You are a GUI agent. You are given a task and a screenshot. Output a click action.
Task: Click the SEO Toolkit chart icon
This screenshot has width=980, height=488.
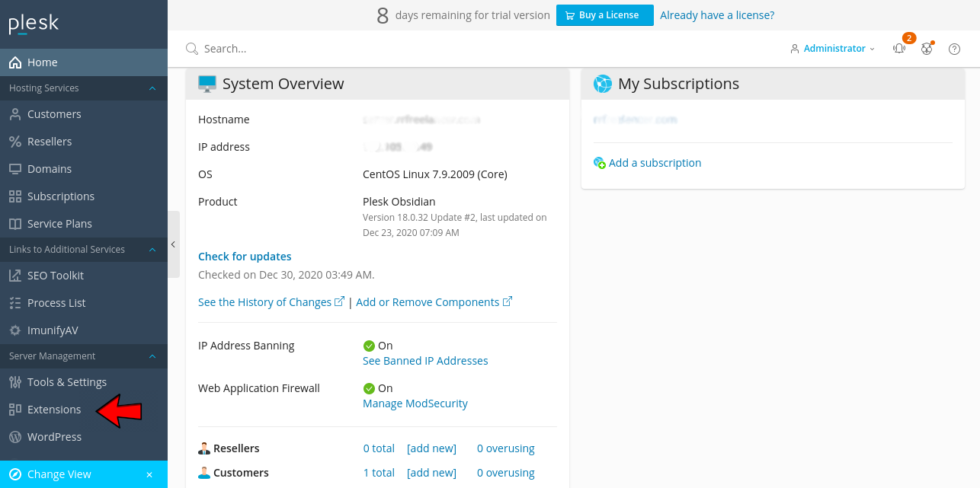pos(15,276)
